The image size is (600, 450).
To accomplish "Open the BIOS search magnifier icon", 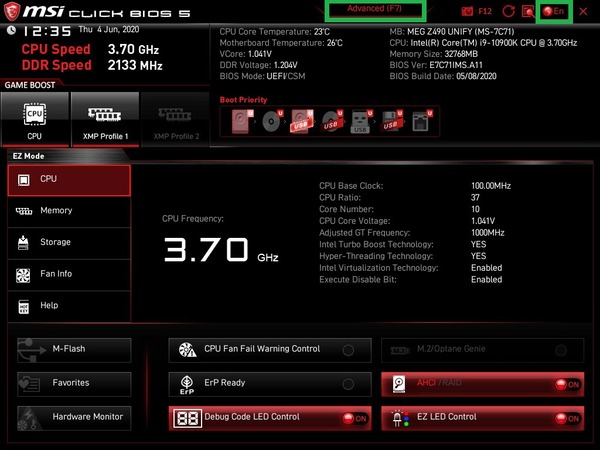I will point(528,11).
